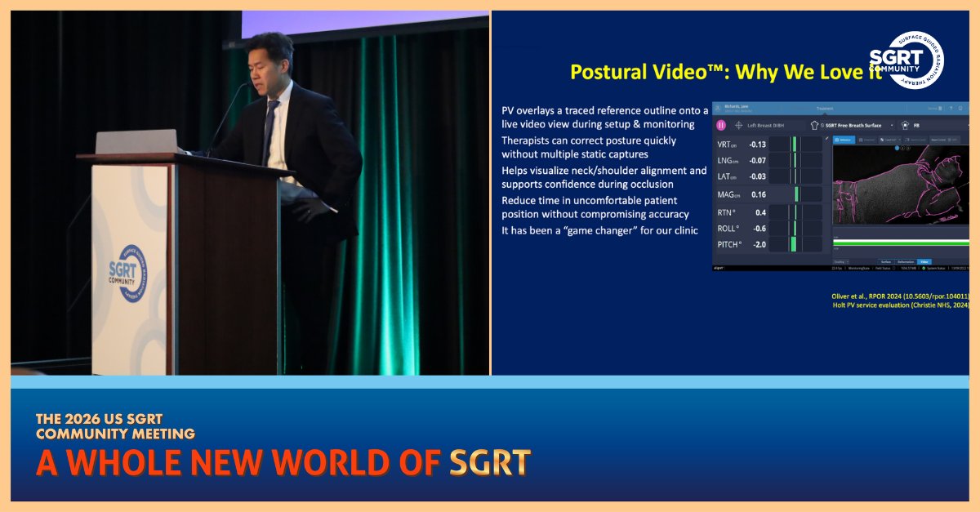Click THE 2026 US SGRT COMMUNITY MEETING heading

click(115, 426)
